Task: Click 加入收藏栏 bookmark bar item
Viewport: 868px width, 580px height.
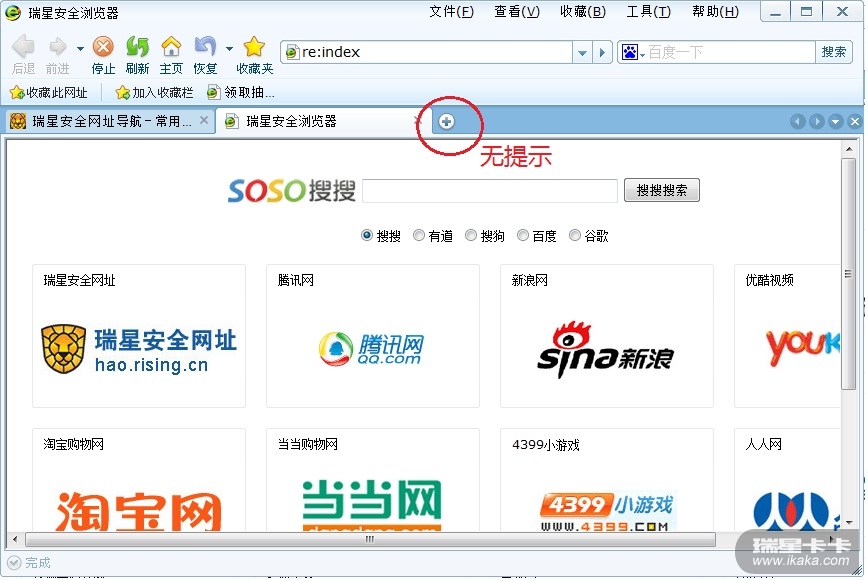Action: point(154,92)
